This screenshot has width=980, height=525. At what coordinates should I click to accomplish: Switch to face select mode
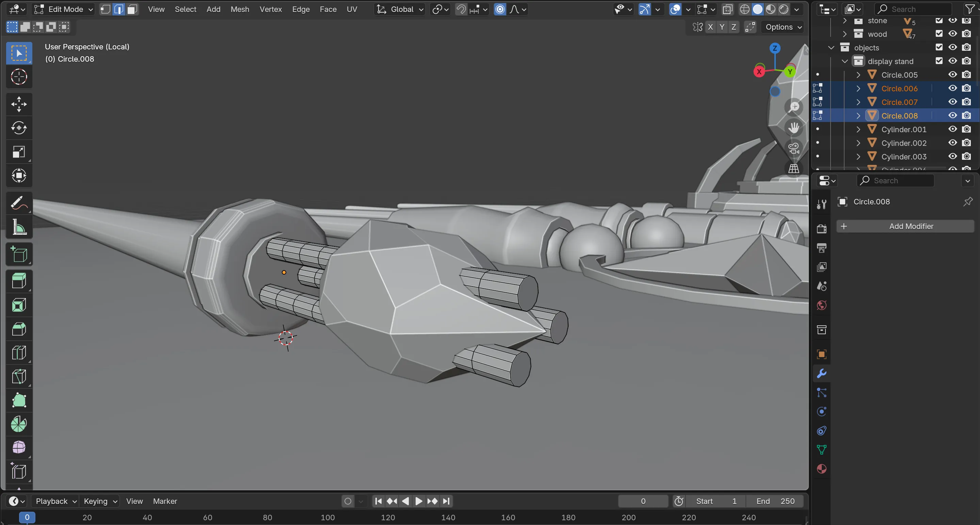(132, 9)
